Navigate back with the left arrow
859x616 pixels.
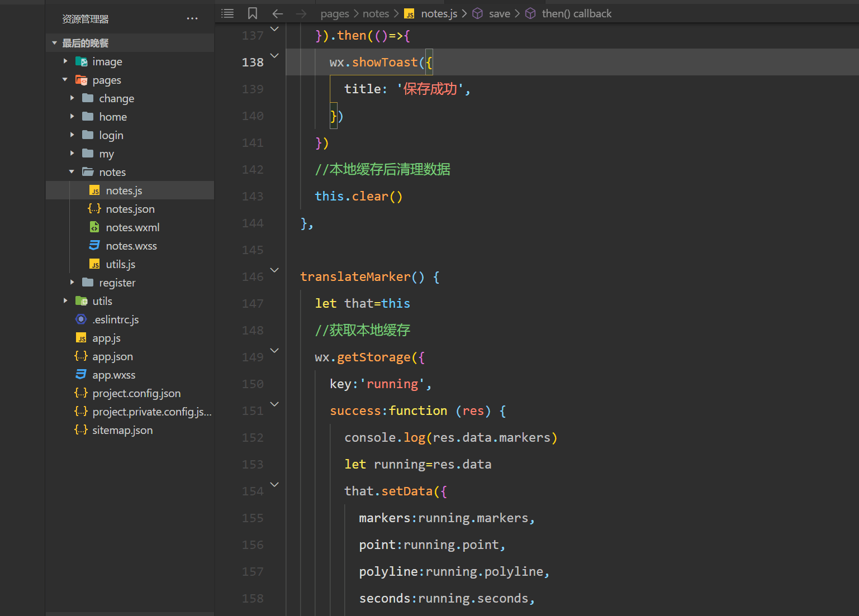tap(278, 13)
